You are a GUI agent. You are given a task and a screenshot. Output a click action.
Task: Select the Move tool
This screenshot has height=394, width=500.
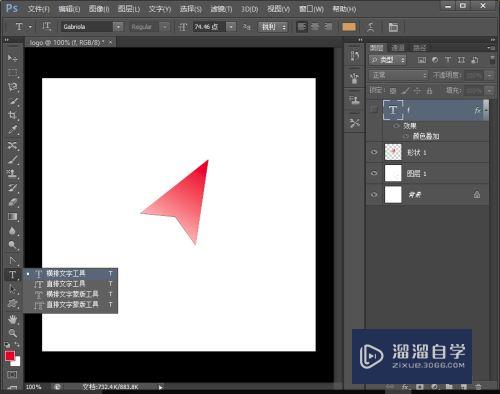click(x=12, y=58)
